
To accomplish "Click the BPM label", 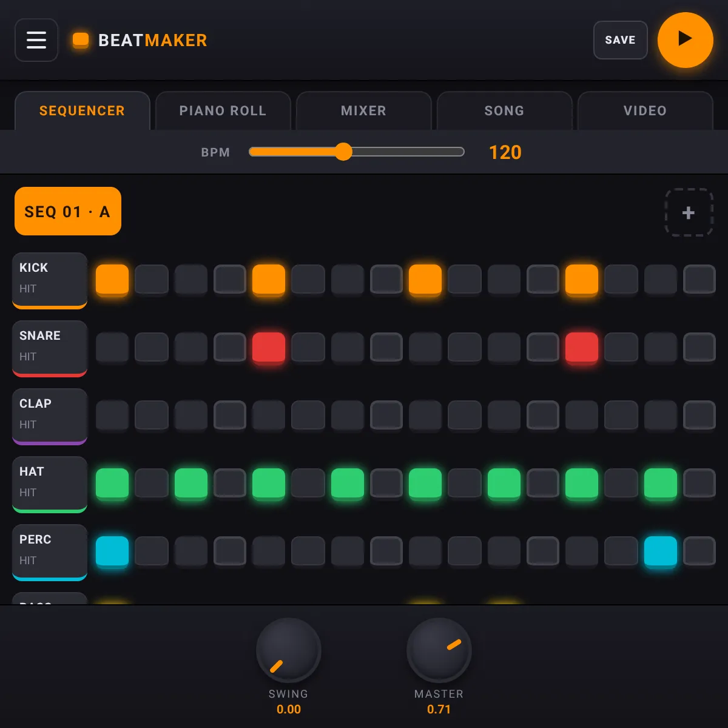I will [215, 152].
